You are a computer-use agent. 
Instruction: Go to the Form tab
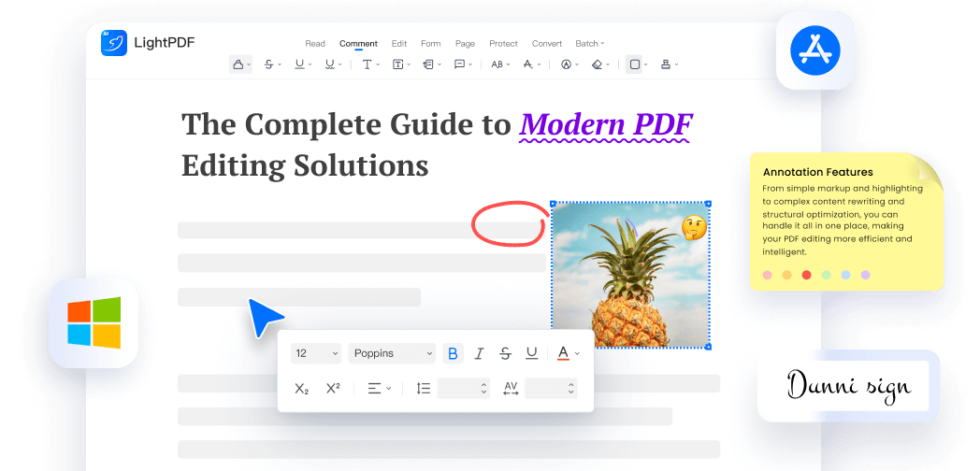point(431,44)
